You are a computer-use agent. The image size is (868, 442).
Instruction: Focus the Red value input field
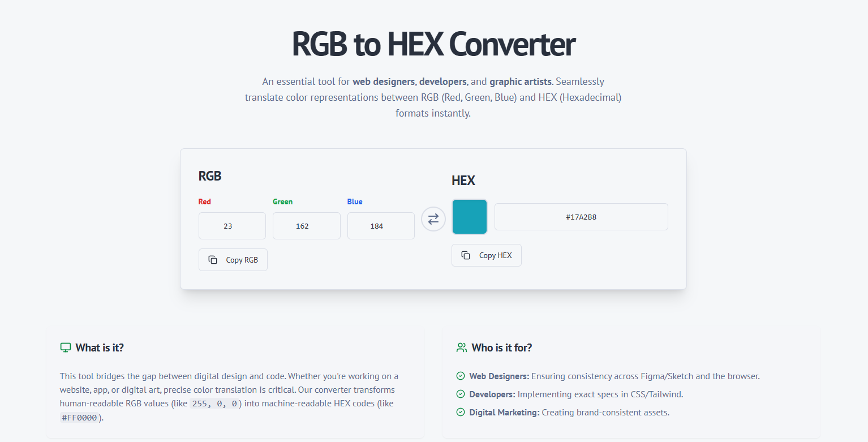[232, 226]
